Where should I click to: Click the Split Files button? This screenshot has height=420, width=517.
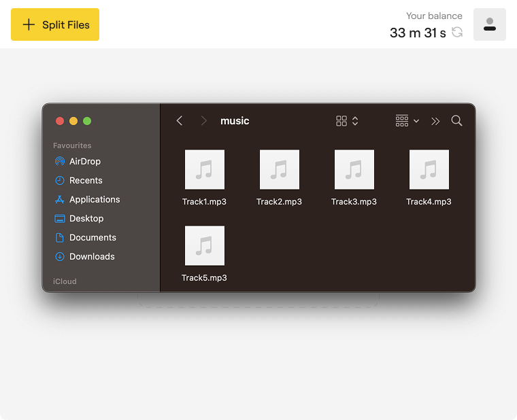point(55,24)
